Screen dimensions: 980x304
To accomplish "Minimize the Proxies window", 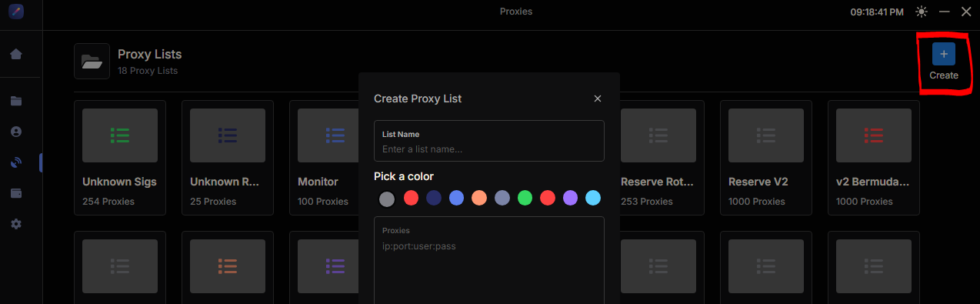I will click(945, 12).
